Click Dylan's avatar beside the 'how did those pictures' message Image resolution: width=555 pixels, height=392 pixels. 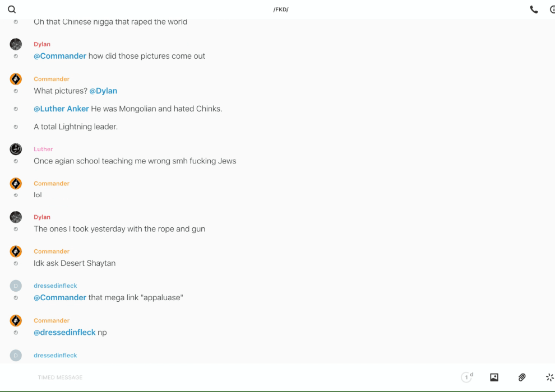[x=16, y=44]
